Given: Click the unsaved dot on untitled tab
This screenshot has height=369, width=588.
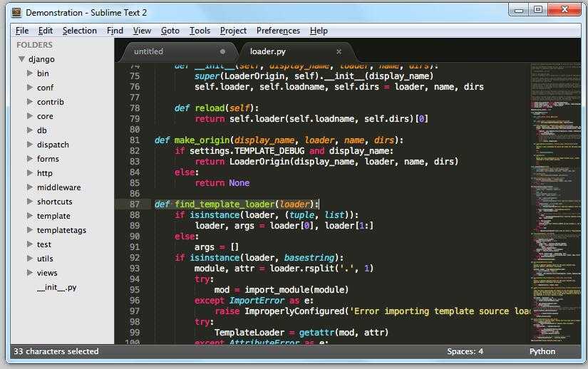Looking at the screenshot, I should tap(223, 52).
